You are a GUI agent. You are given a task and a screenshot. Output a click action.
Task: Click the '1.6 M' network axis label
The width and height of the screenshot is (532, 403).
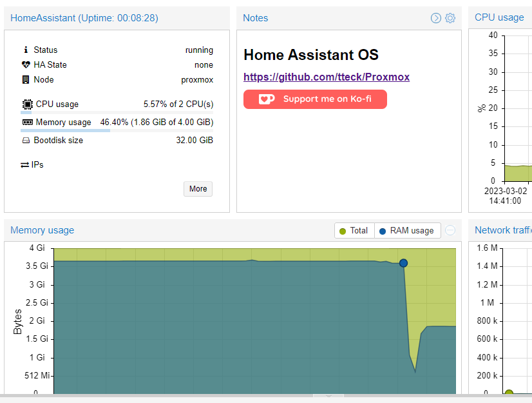[x=487, y=248]
